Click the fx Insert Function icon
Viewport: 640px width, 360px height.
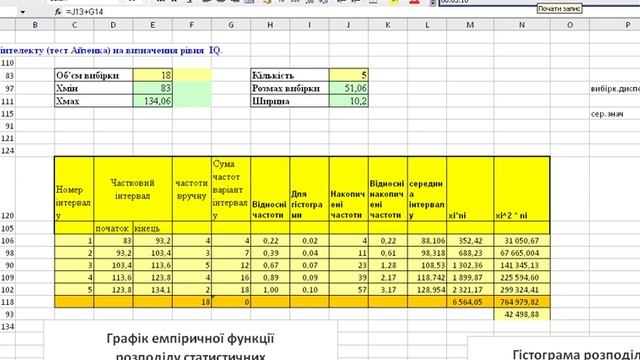tap(58, 12)
